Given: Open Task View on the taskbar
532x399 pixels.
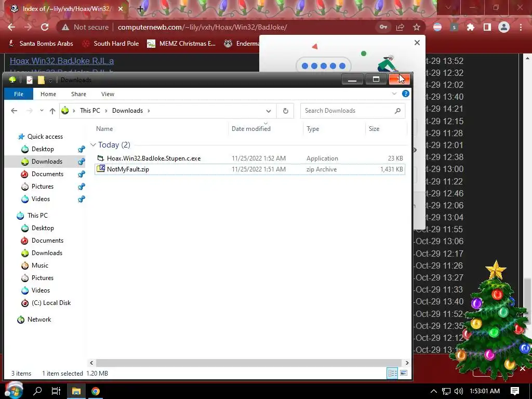Looking at the screenshot, I should (56, 391).
